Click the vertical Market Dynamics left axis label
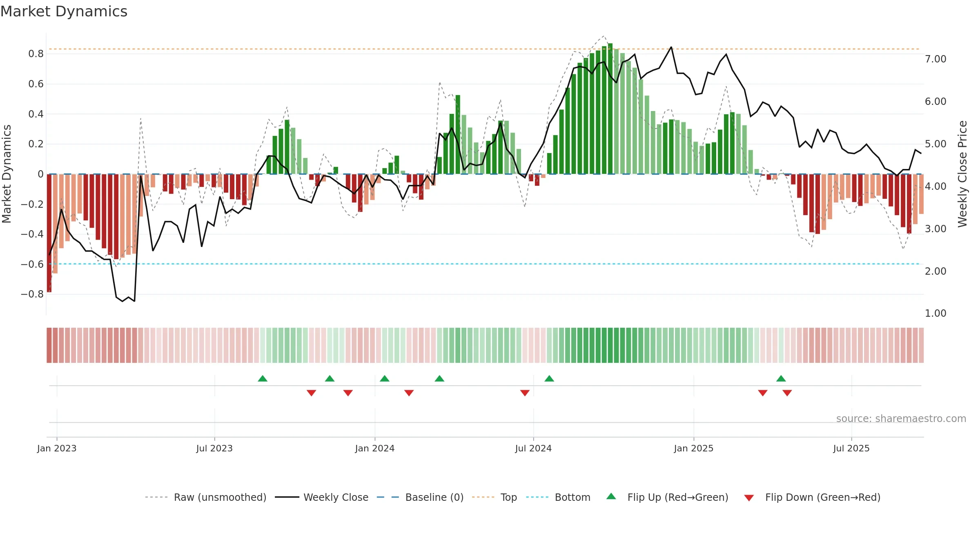 [x=7, y=174]
